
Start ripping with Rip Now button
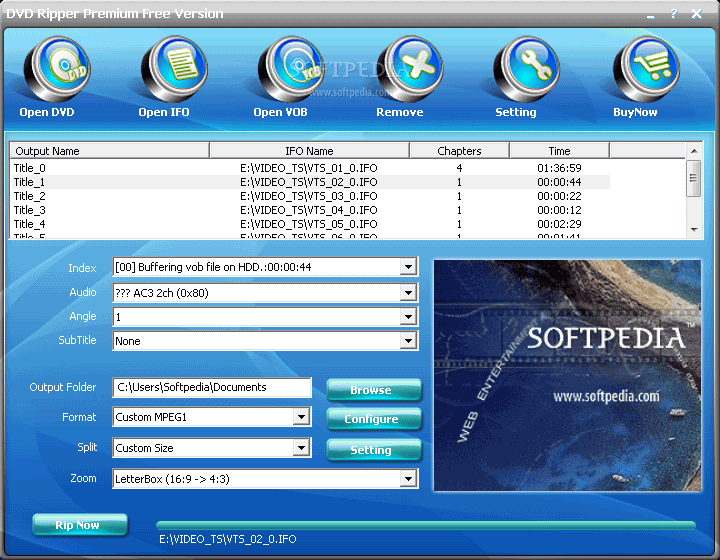pyautogui.click(x=80, y=525)
